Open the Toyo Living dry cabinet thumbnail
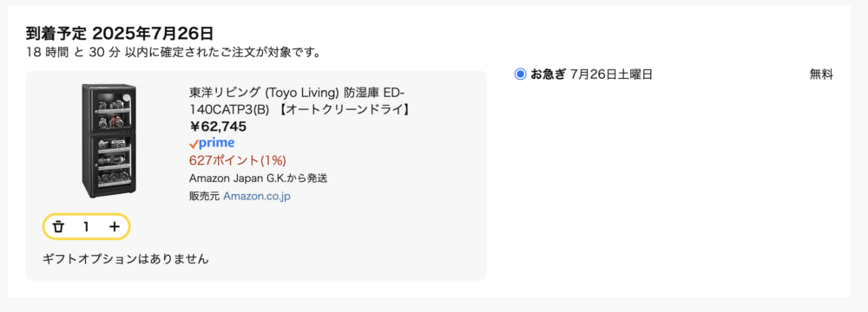This screenshot has width=868, height=312. pyautogui.click(x=108, y=141)
